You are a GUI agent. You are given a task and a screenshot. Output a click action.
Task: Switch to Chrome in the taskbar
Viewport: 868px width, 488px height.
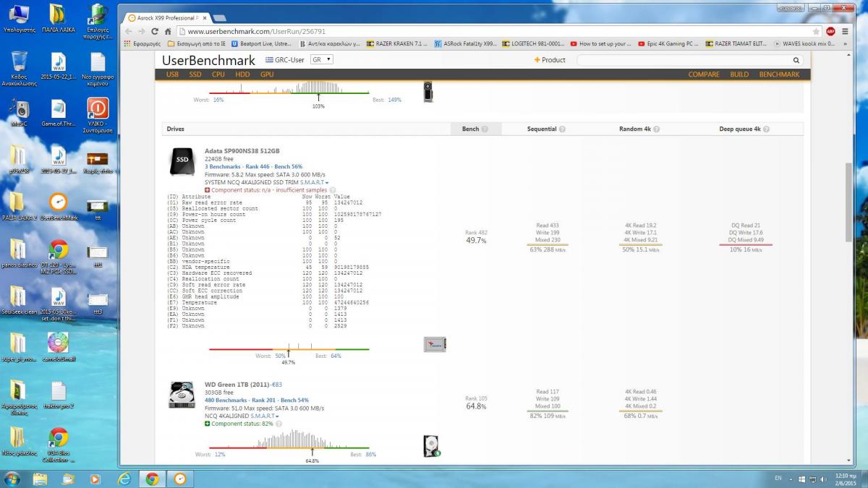(x=152, y=479)
